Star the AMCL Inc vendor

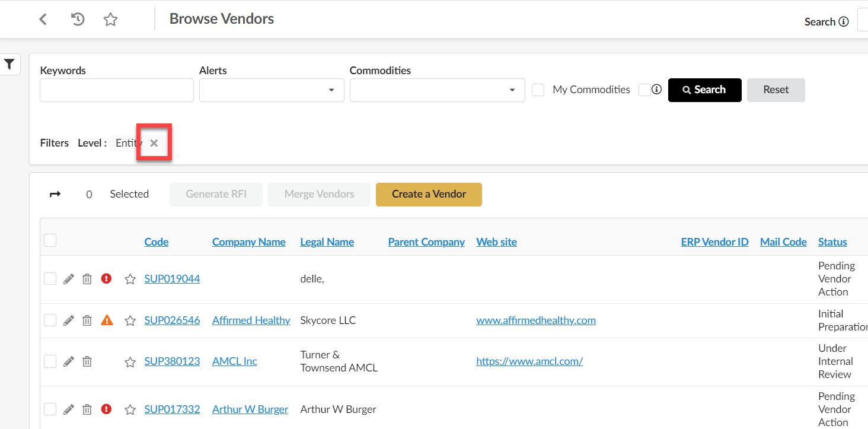coord(130,361)
